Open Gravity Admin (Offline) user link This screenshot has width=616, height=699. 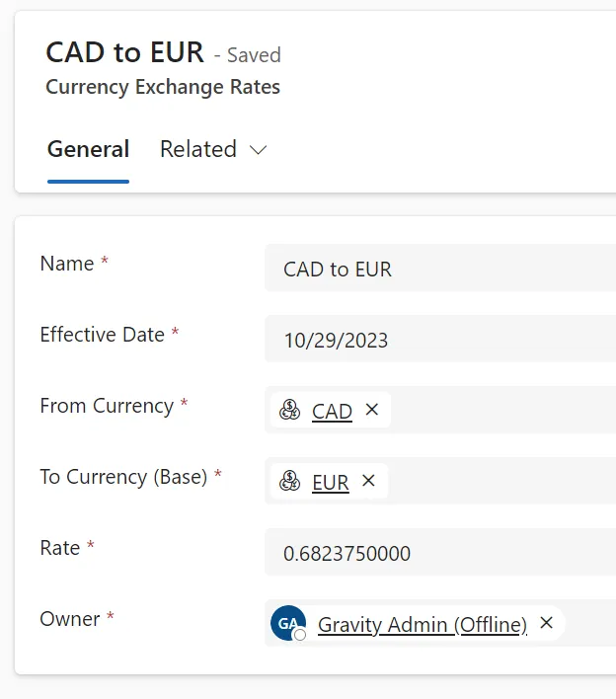pos(423,625)
